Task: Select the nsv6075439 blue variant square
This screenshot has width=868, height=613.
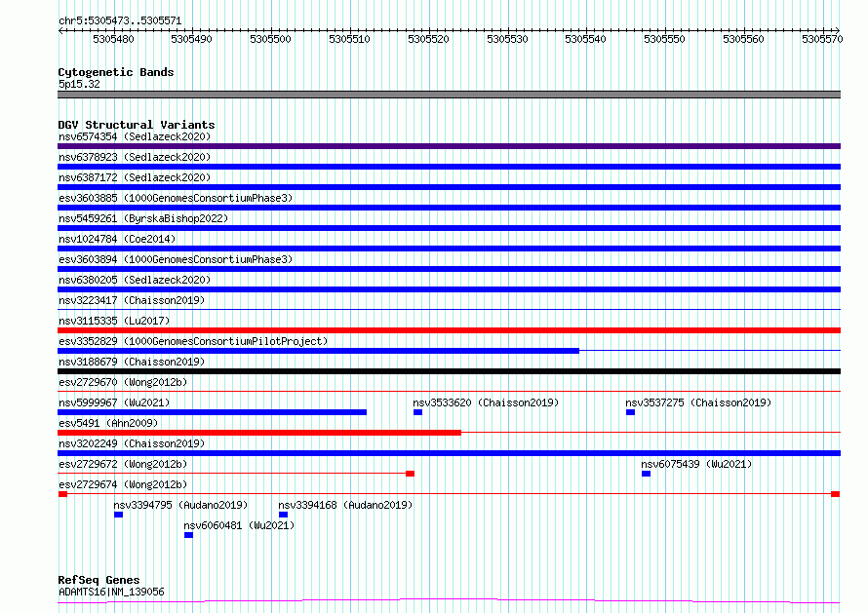Action: pyautogui.click(x=646, y=474)
